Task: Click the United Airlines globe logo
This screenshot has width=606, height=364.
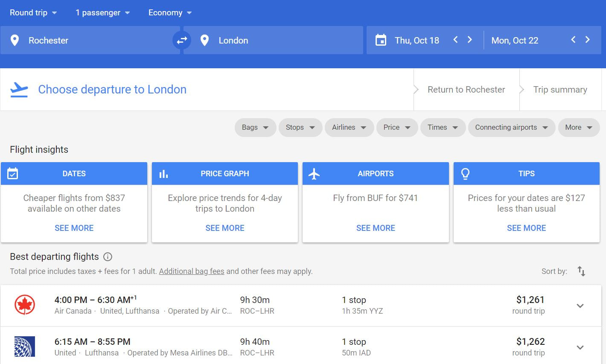Action: click(x=25, y=347)
